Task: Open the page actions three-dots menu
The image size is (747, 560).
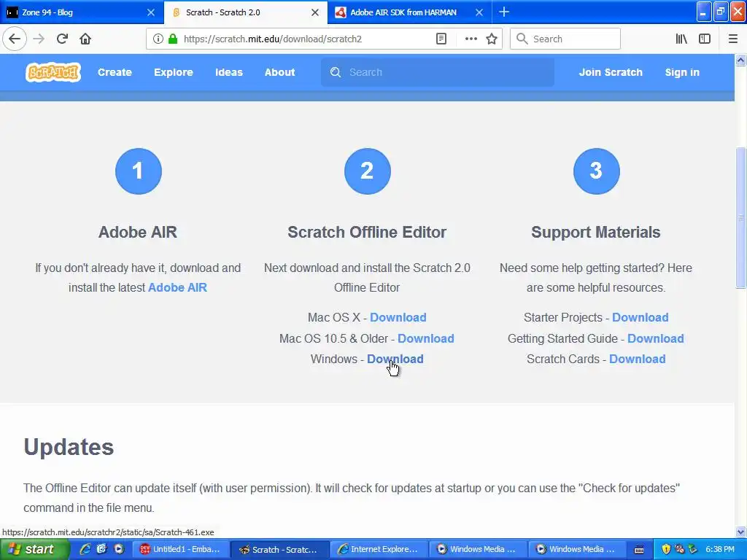Action: (471, 39)
